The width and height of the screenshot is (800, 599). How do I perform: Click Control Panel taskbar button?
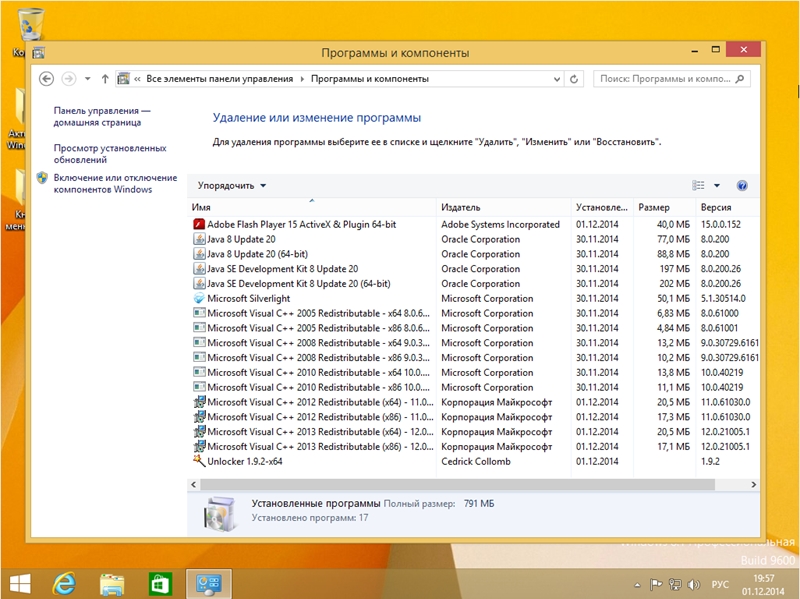click(x=209, y=583)
